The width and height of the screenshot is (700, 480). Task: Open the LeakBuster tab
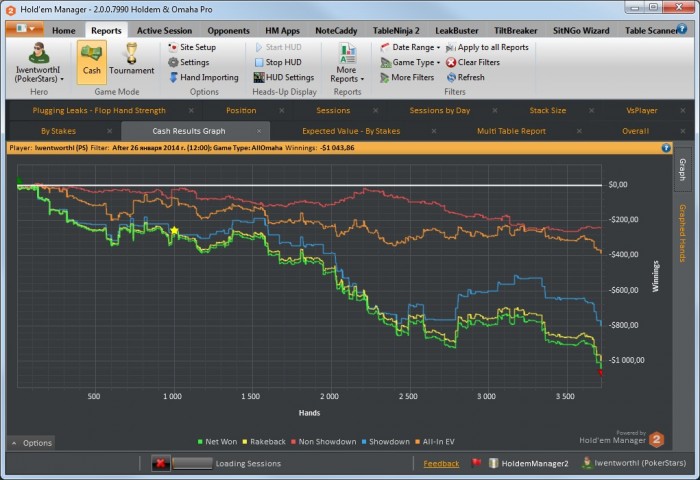(x=456, y=30)
